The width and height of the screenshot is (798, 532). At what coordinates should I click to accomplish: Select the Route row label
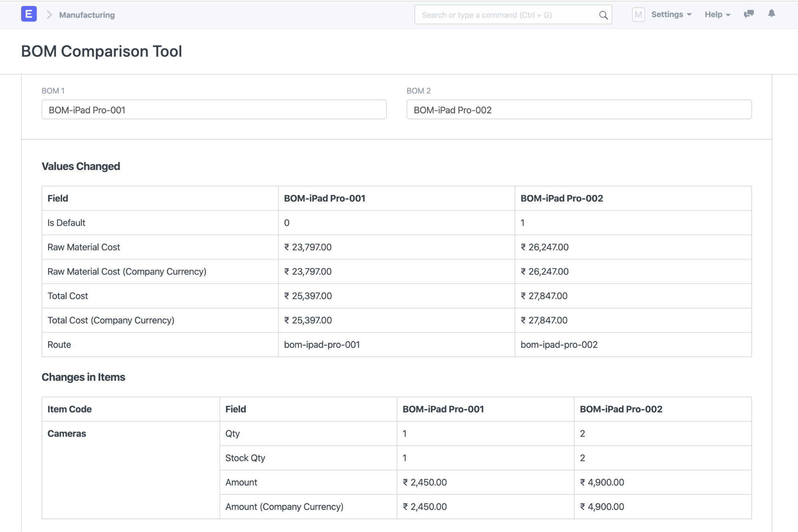(x=59, y=344)
